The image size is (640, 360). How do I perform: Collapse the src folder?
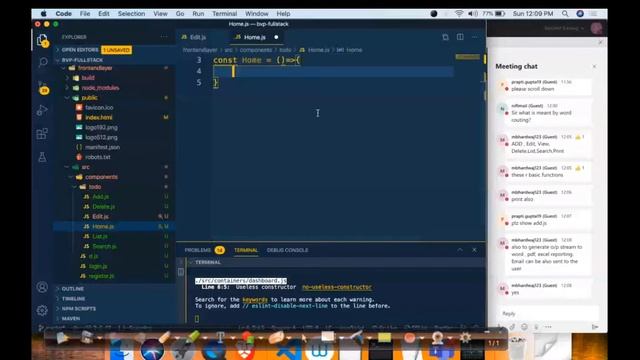(85, 167)
